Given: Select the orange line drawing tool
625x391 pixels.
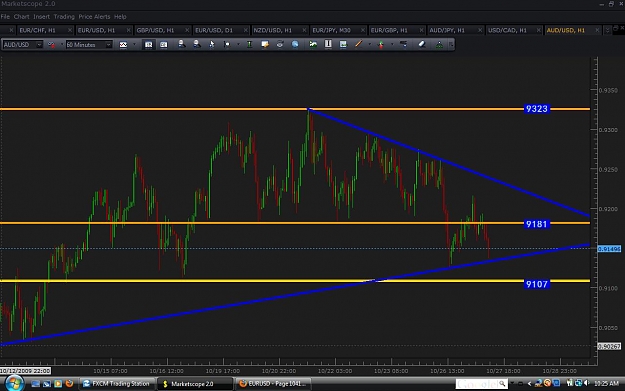Looking at the screenshot, I should pyautogui.click(x=358, y=45).
